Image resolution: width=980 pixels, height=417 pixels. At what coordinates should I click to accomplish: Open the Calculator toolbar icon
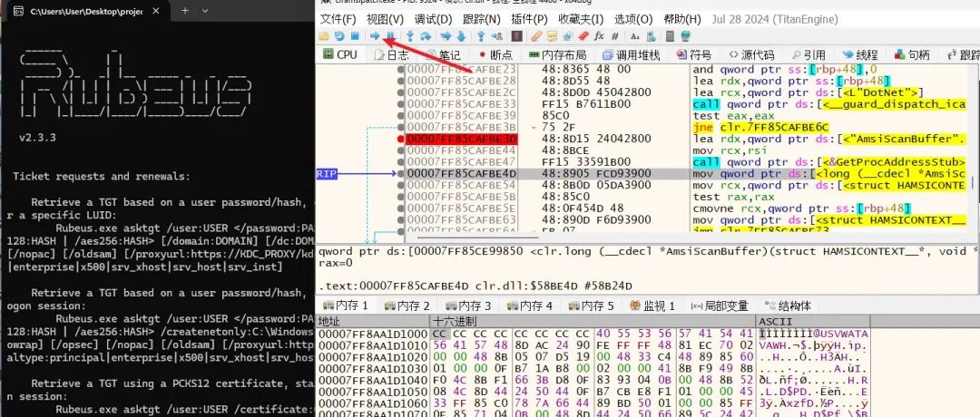point(670,35)
